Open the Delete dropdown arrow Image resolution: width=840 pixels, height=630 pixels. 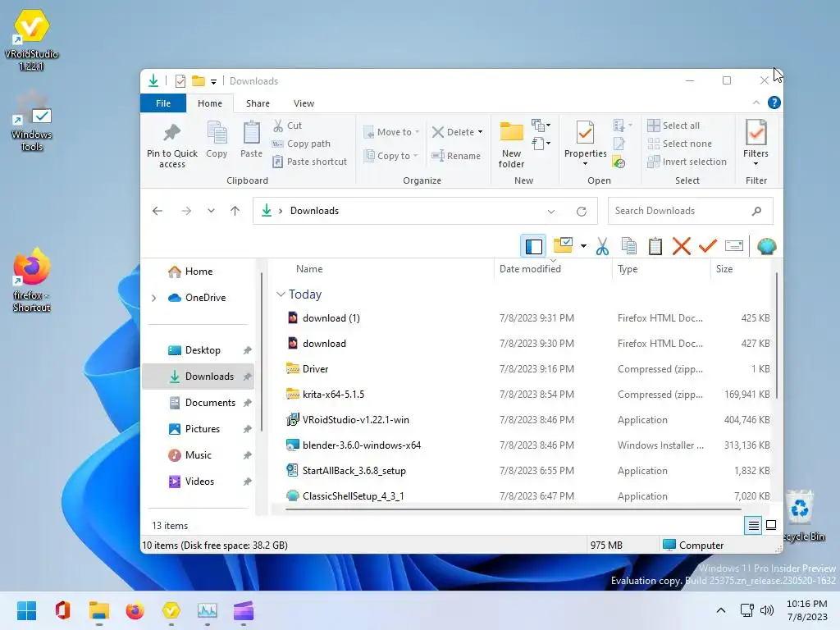click(x=480, y=132)
